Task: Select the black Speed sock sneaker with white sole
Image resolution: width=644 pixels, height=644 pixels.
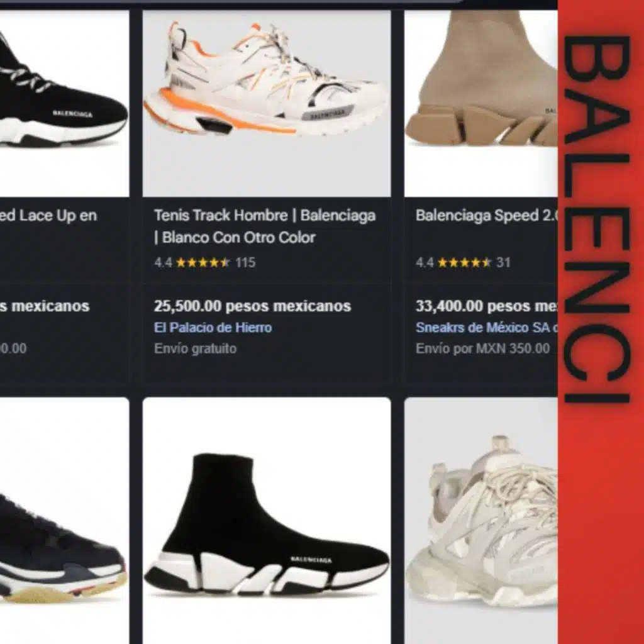Action: point(267,520)
